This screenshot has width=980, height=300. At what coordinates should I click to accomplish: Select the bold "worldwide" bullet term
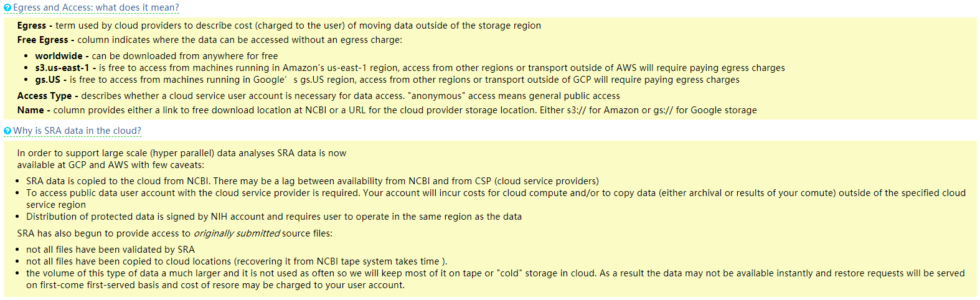(x=59, y=56)
